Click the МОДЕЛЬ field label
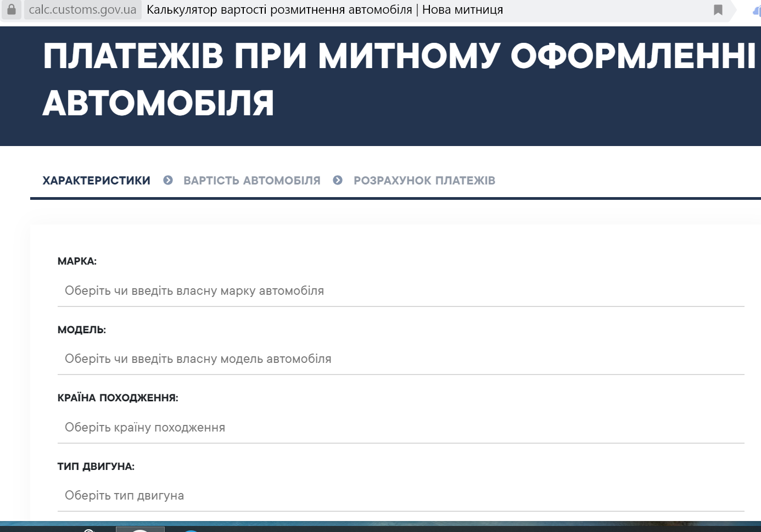The height and width of the screenshot is (532, 761). tap(81, 330)
